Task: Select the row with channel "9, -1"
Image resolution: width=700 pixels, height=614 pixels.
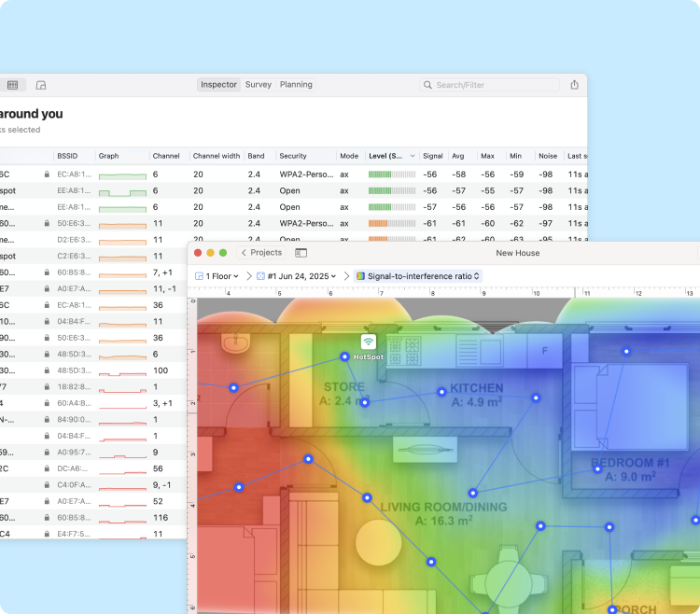Action: 92,485
